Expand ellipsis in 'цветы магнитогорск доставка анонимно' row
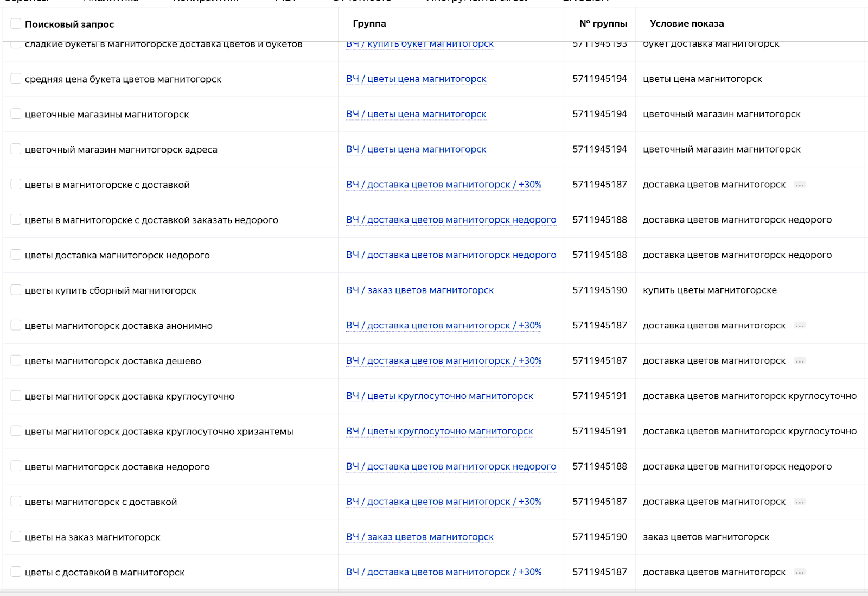Viewport: 868px width, 596px height. click(x=799, y=326)
